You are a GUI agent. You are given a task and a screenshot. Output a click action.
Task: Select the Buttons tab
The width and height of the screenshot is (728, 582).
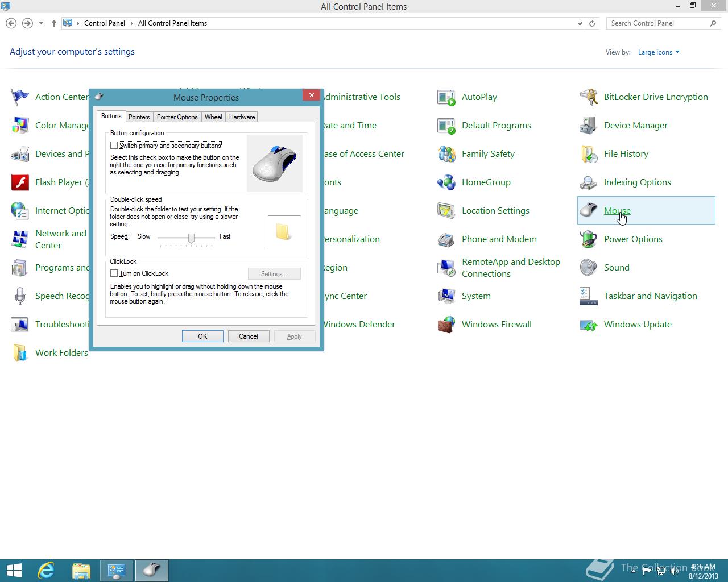(x=111, y=116)
